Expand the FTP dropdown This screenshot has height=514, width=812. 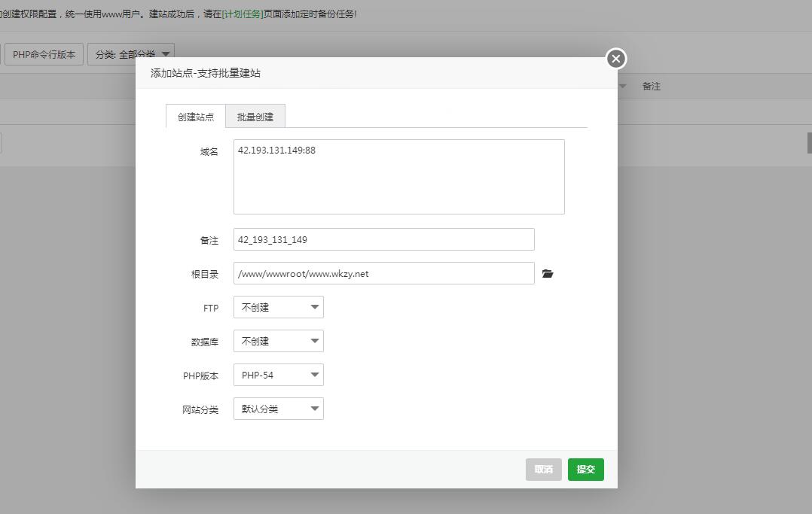(278, 307)
